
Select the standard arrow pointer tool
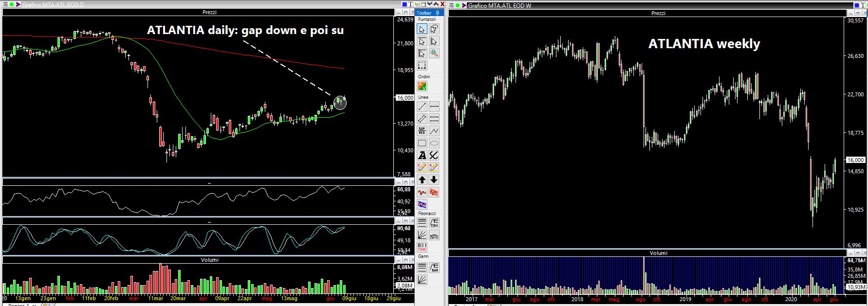pyautogui.click(x=422, y=29)
